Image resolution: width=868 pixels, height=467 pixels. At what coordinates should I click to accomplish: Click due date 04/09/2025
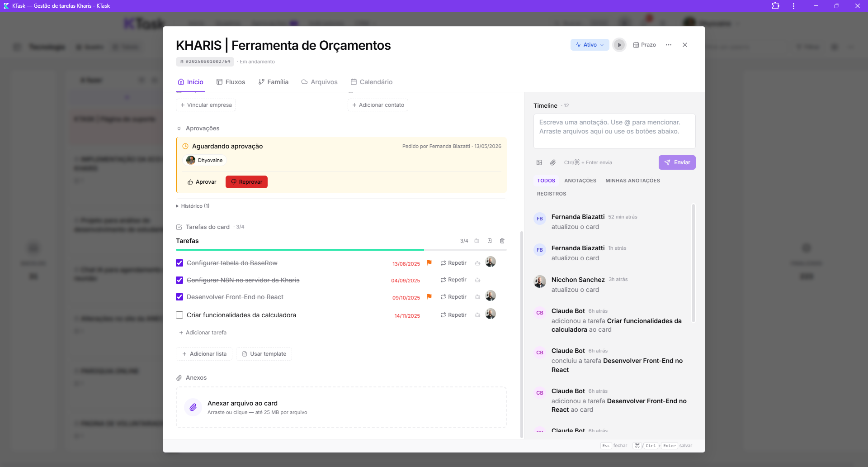tap(406, 281)
